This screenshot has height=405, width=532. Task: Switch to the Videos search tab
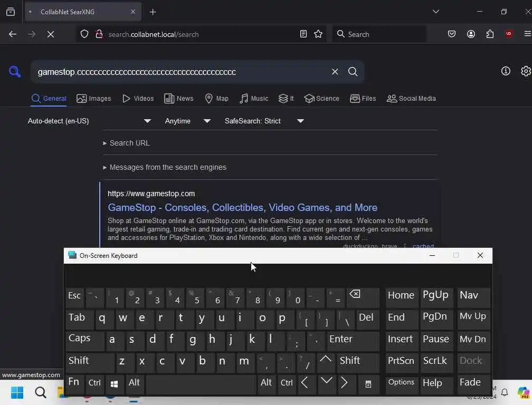coord(138,99)
